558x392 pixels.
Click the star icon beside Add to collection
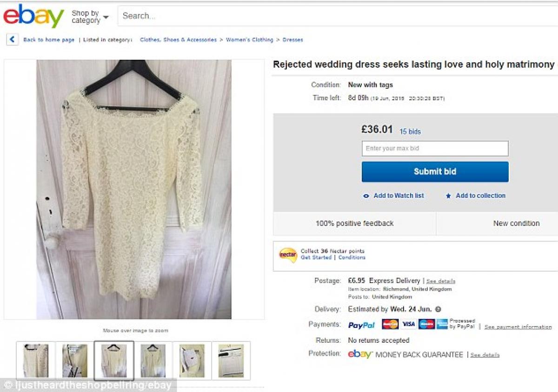(x=448, y=196)
